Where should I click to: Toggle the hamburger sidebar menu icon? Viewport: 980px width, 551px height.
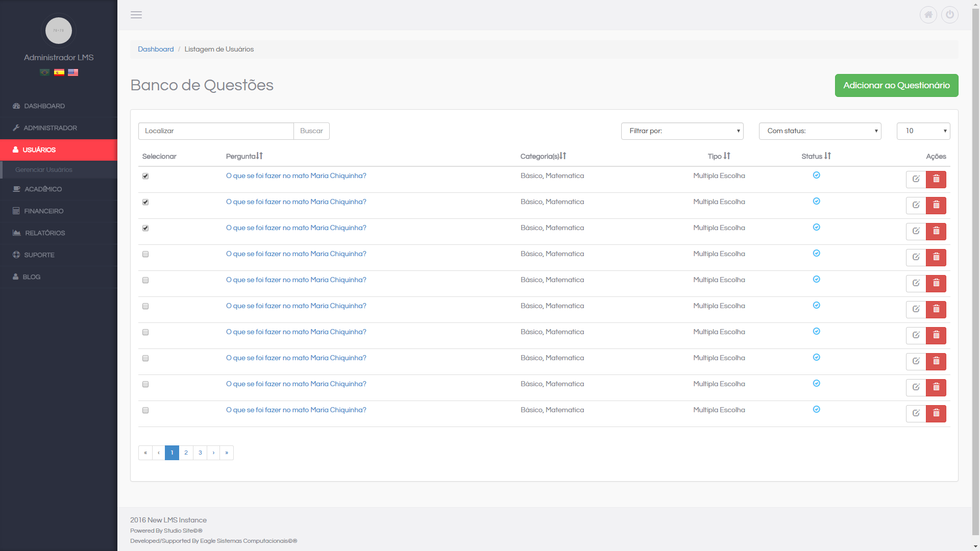[x=136, y=15]
